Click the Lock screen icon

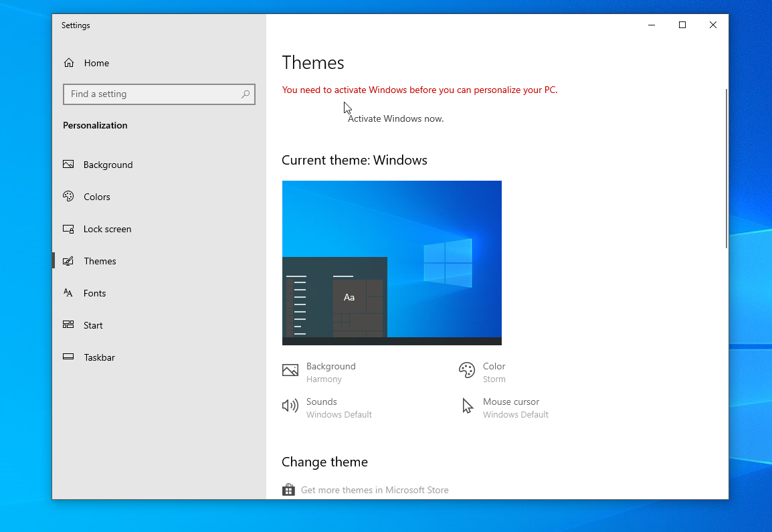(x=68, y=229)
